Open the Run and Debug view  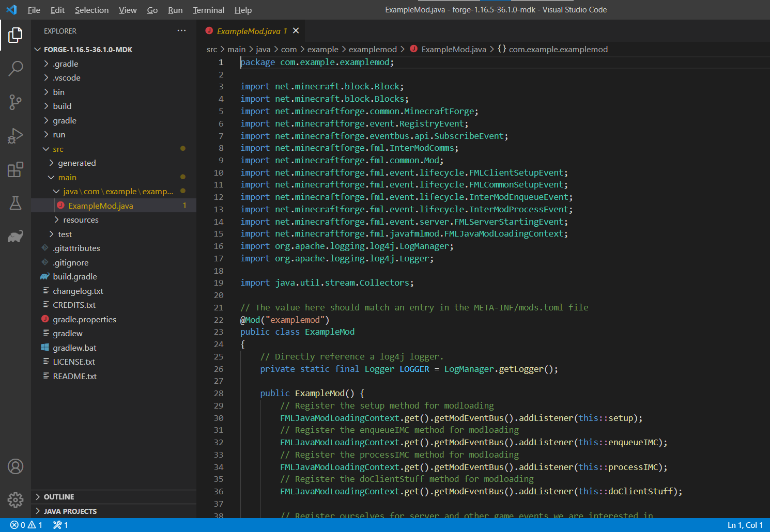[x=16, y=136]
